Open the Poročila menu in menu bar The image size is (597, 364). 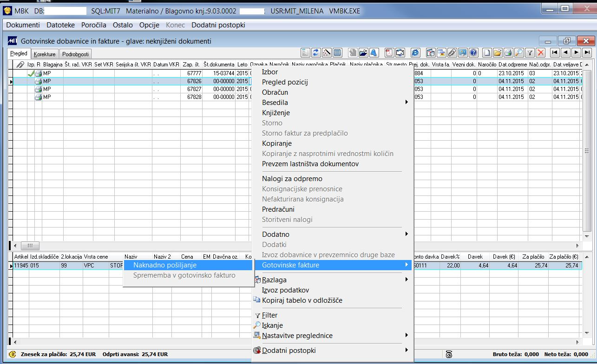94,25
